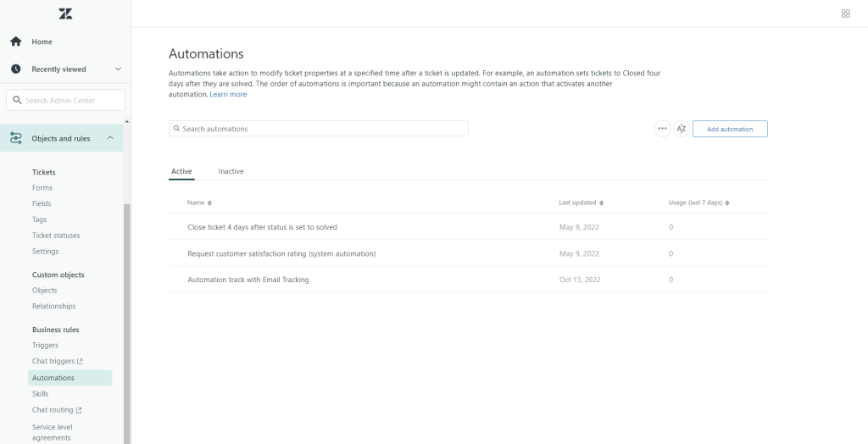868x444 pixels.
Task: Expand the Recently viewed chevron
Action: coord(118,69)
